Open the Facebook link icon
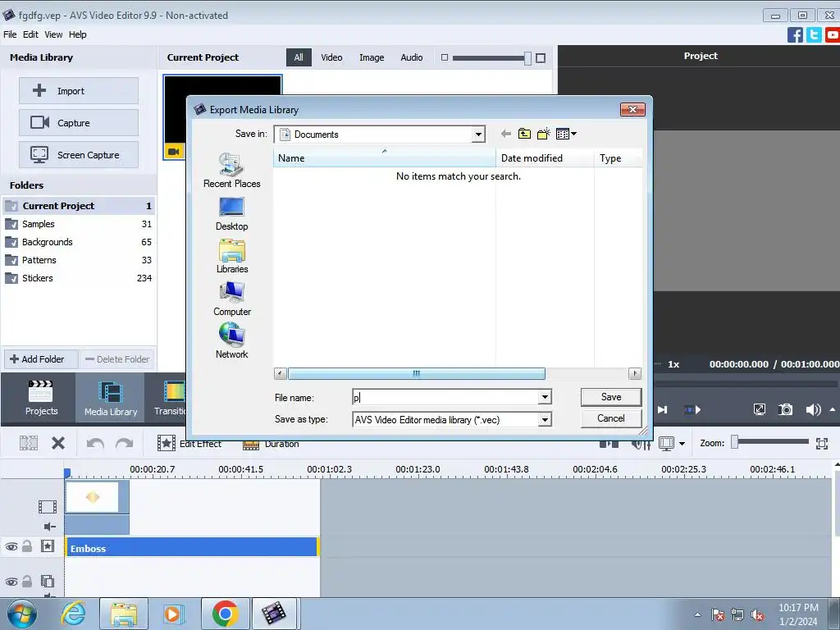The height and width of the screenshot is (630, 840). [795, 34]
